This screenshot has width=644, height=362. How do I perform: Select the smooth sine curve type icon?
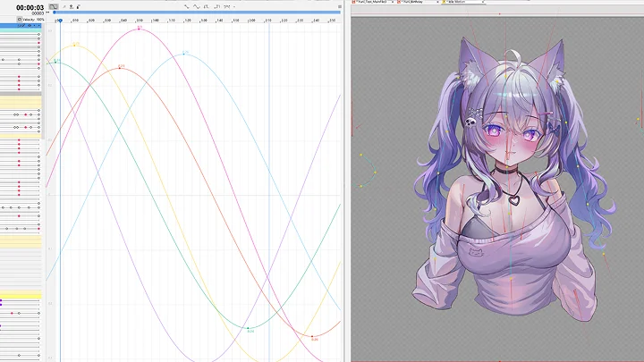point(196,6)
